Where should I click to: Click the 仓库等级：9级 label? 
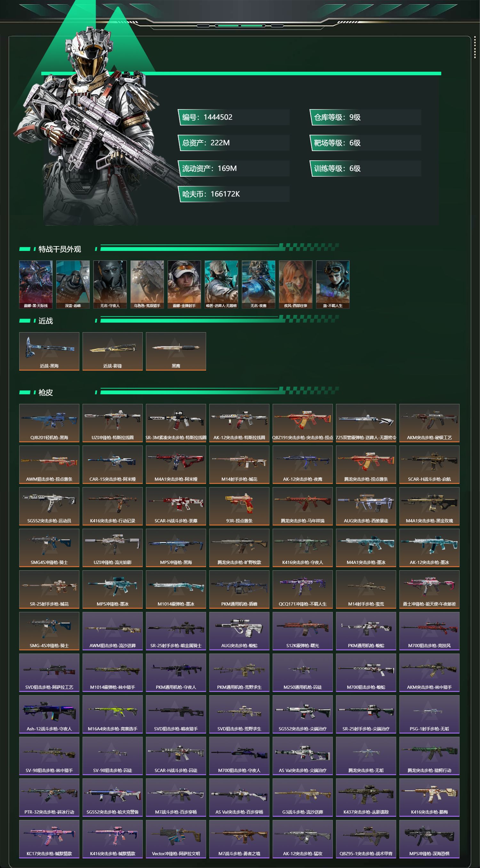pos(365,117)
